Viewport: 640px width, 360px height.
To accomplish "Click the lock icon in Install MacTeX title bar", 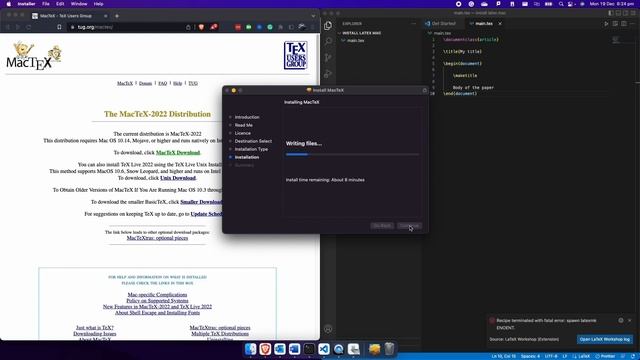I will [424, 90].
